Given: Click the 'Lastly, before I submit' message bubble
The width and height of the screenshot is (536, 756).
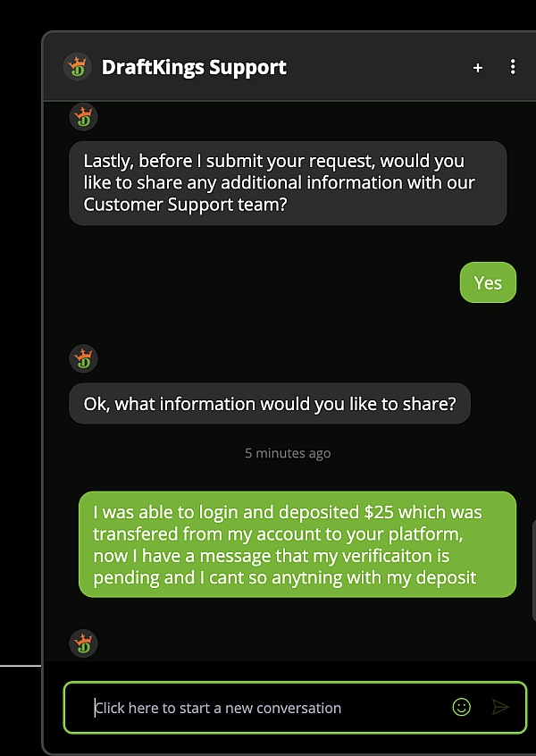Looking at the screenshot, I should pyautogui.click(x=288, y=183).
